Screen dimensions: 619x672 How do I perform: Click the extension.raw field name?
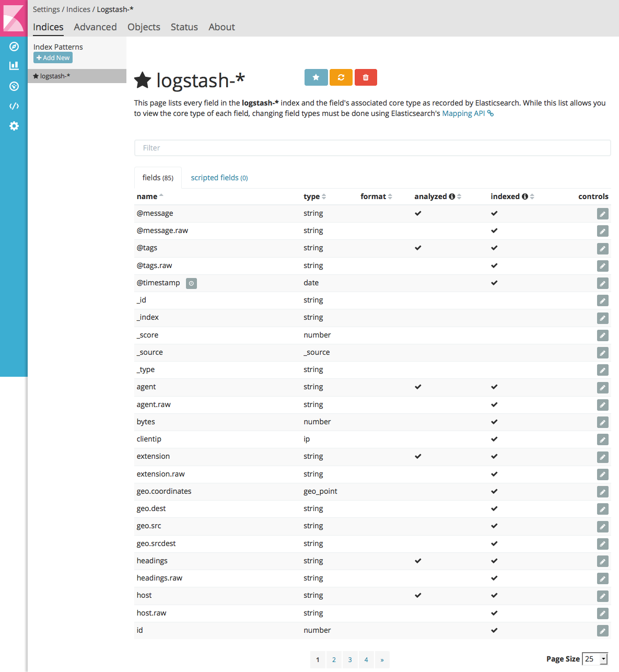(160, 474)
